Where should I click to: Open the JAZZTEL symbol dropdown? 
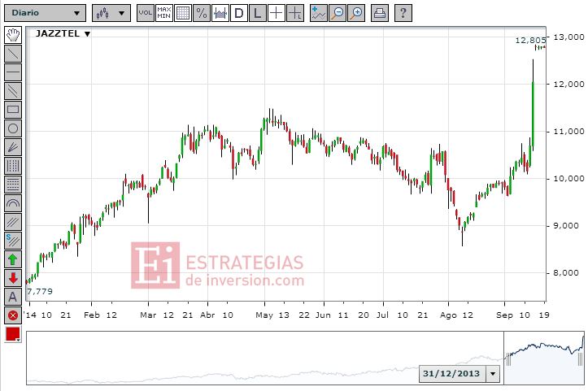[63, 34]
